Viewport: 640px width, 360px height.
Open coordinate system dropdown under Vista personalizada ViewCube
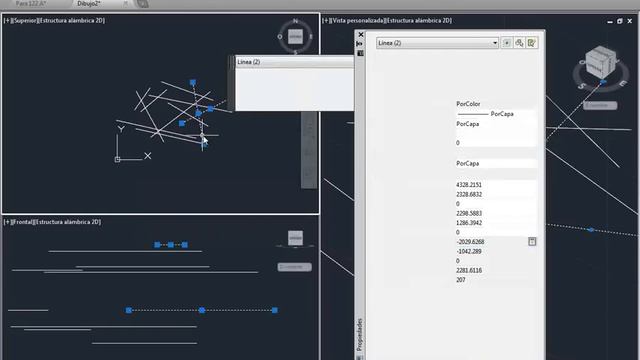(600, 106)
